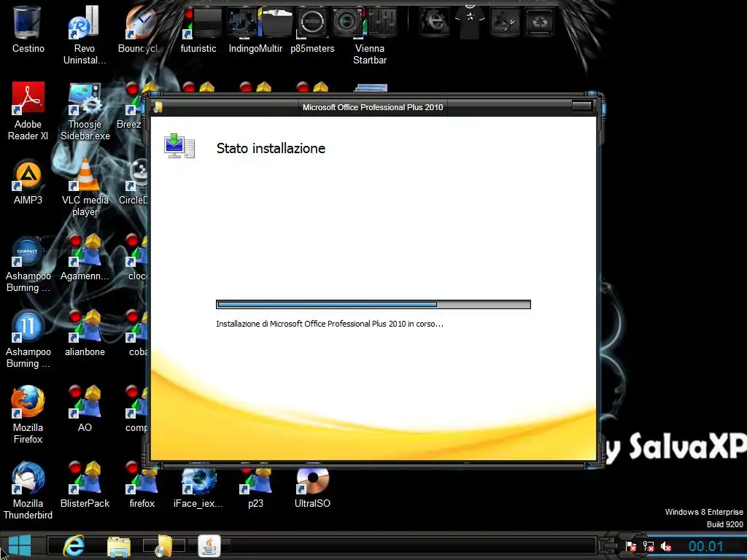747x560 pixels.
Task: Select the Bouncycl clock desktop shortcut
Action: click(x=141, y=28)
